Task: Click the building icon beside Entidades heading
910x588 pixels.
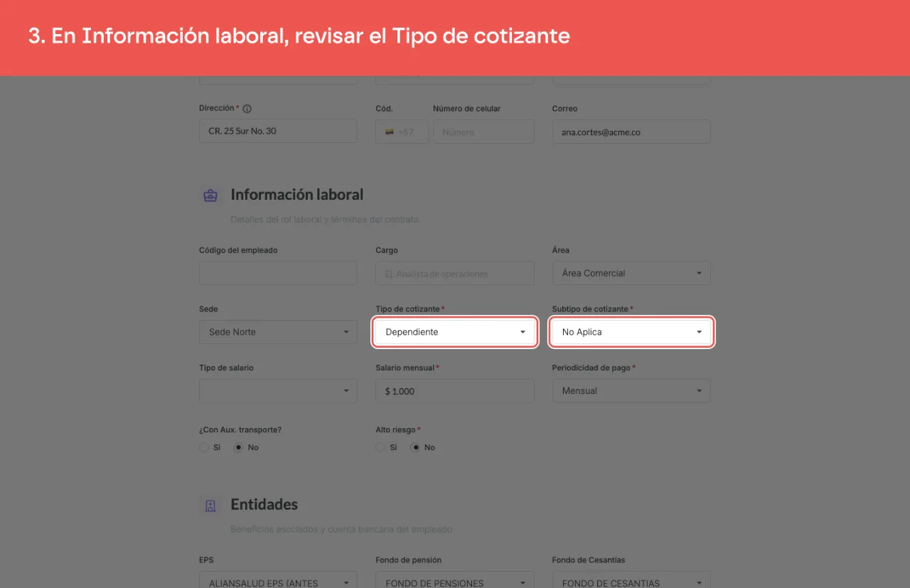Action: point(210,506)
